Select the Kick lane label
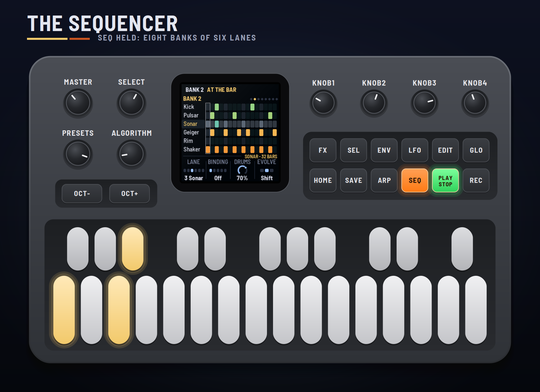Screen dimensions: 540x392 189,107
